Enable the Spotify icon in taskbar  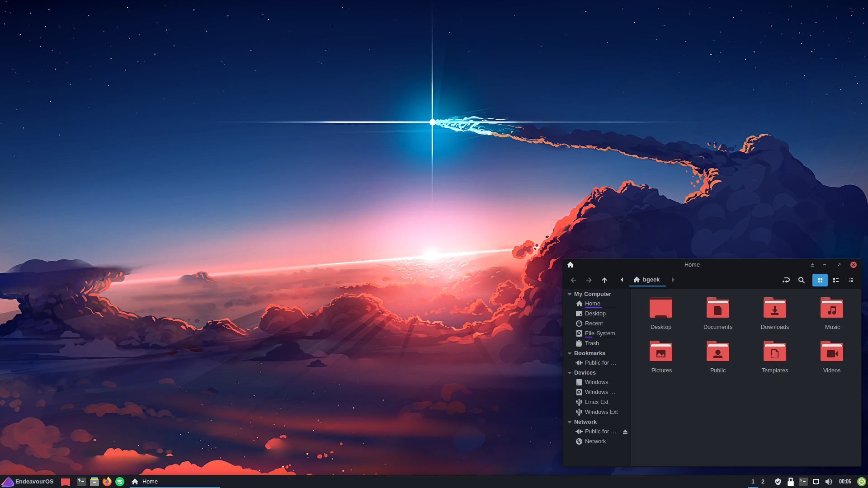[119, 481]
